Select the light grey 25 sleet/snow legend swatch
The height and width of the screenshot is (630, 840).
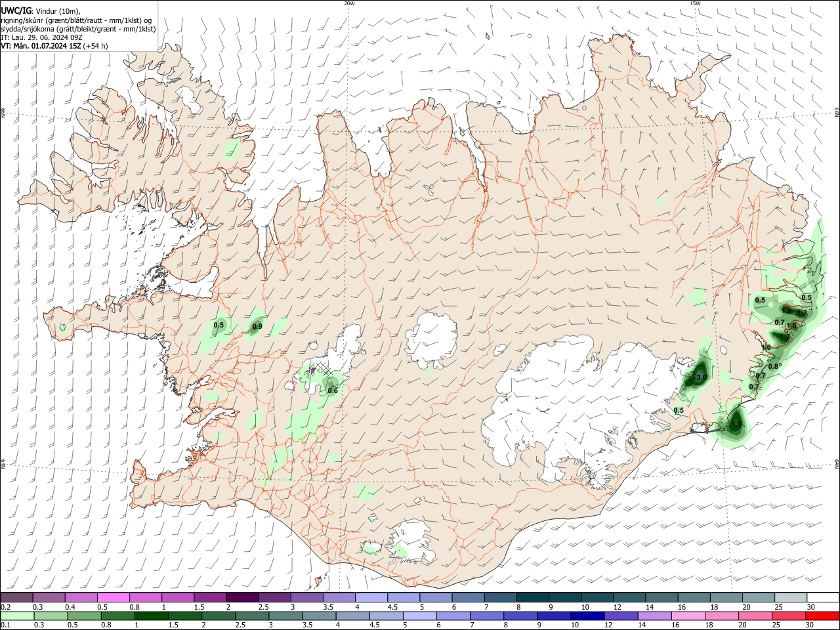[790, 597]
